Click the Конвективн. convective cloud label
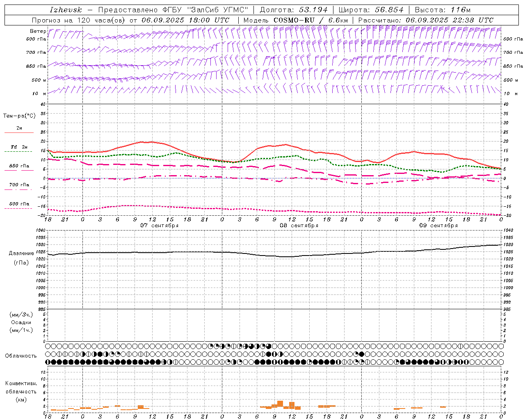This screenshot has width=525, height=420. (x=21, y=383)
